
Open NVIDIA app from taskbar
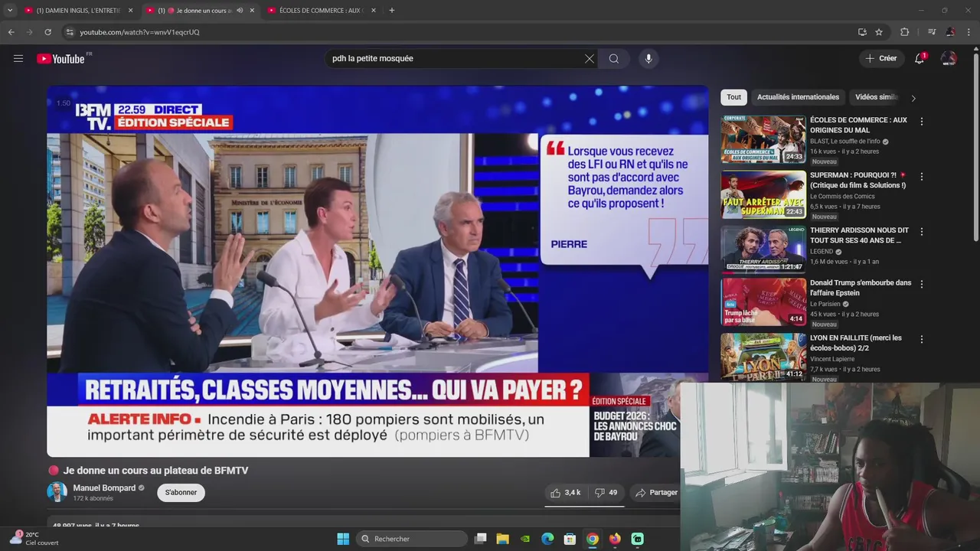pos(524,539)
